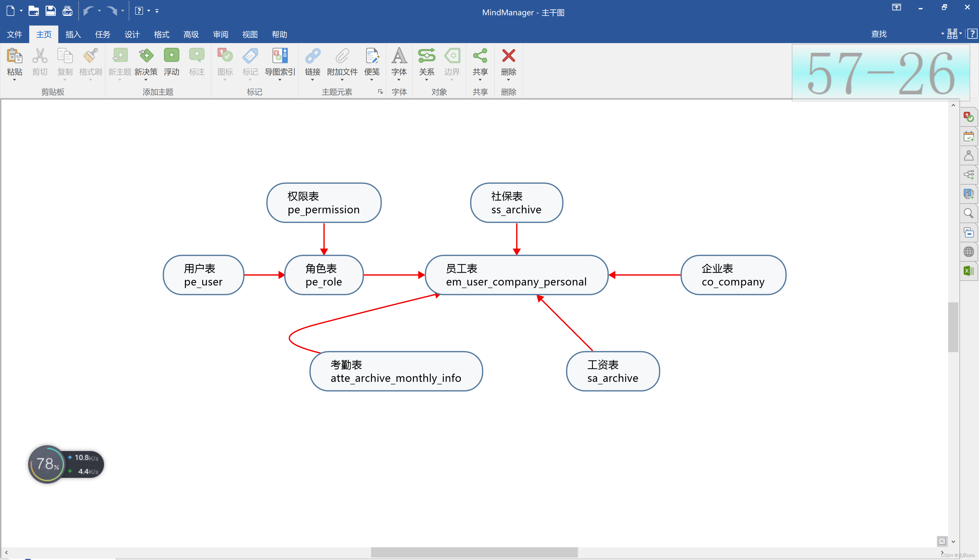979x560 pixels.
Task: Click the red Delete (删除) icon
Action: (x=508, y=56)
